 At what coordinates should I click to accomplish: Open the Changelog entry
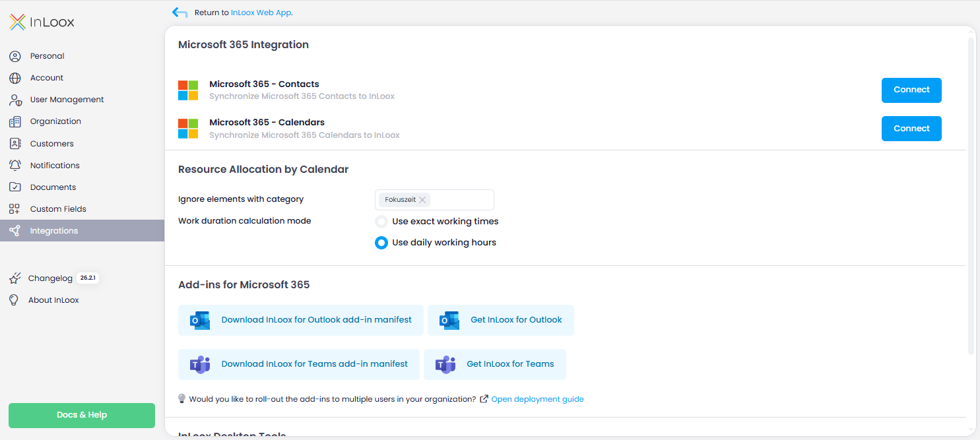pyautogui.click(x=50, y=278)
